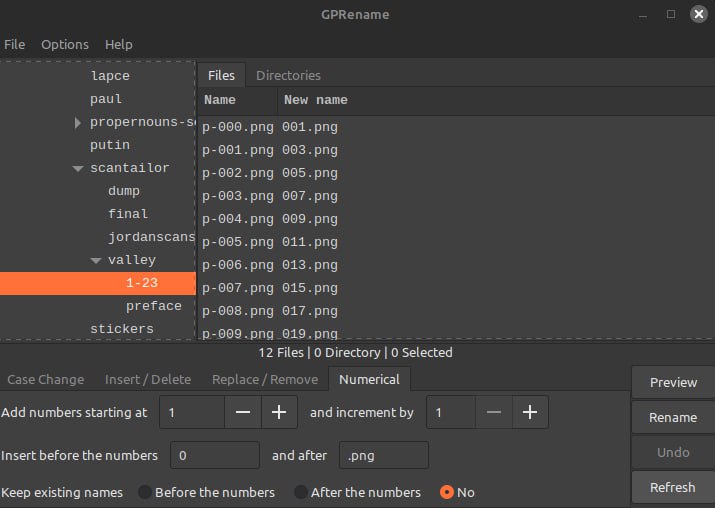Click the Preview button

pyautogui.click(x=673, y=382)
